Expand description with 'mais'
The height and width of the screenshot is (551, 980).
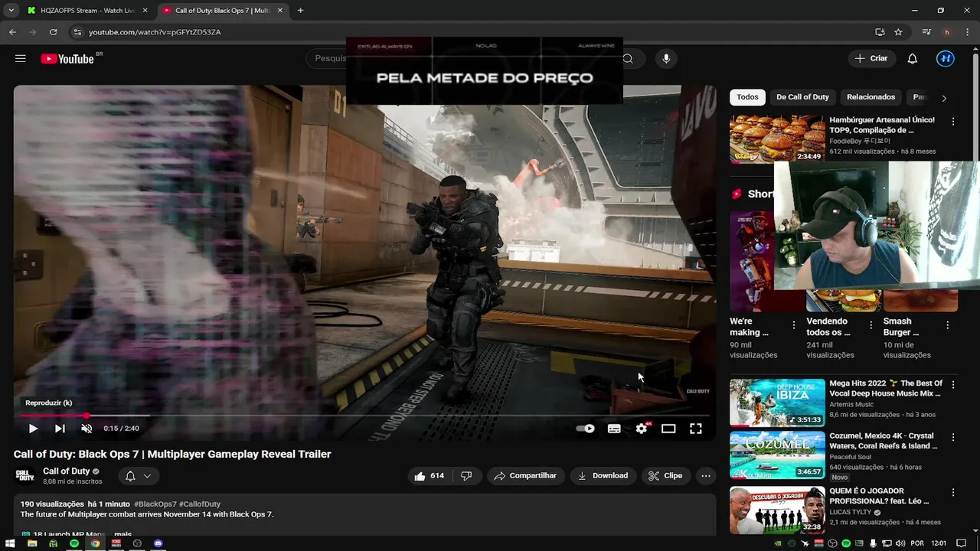click(x=122, y=534)
